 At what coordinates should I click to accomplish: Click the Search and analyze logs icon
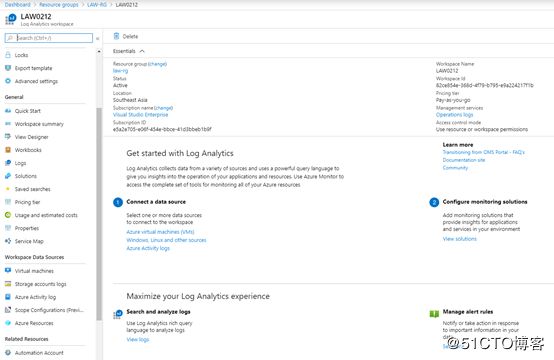point(118,314)
